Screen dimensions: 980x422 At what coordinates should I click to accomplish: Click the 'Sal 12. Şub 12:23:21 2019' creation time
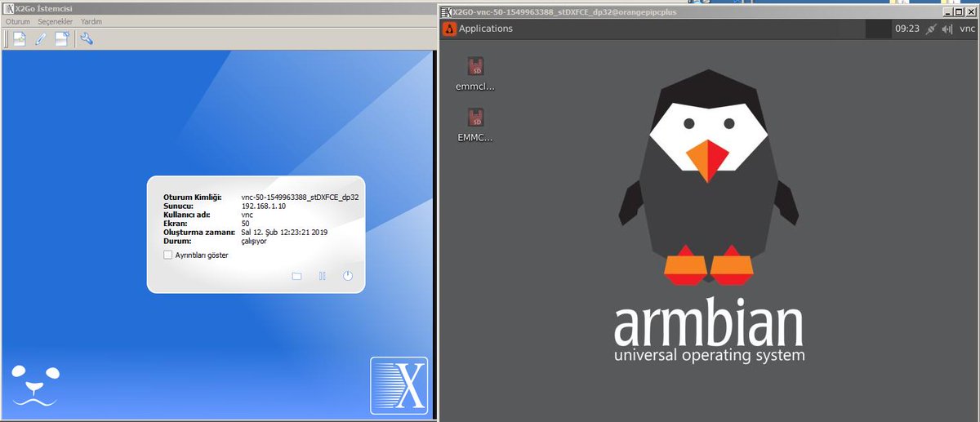tap(285, 233)
